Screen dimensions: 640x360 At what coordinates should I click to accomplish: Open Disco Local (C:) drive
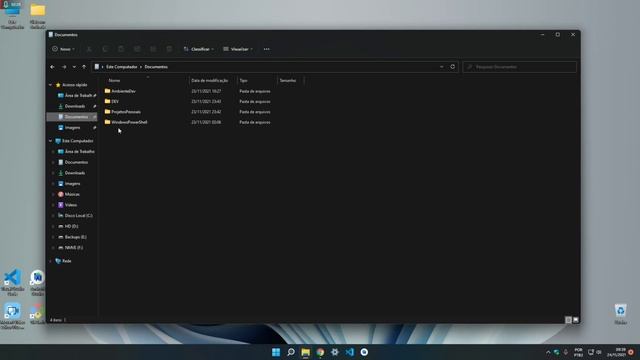pyautogui.click(x=75, y=216)
